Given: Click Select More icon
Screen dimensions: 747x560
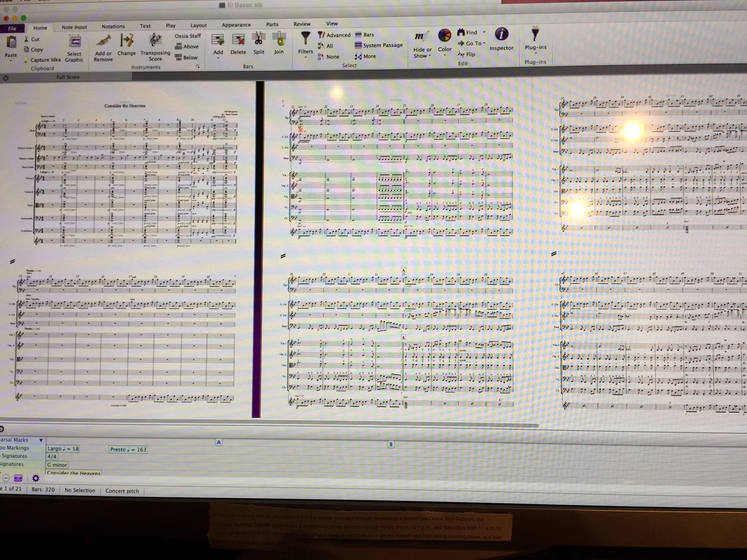Looking at the screenshot, I should click(358, 56).
